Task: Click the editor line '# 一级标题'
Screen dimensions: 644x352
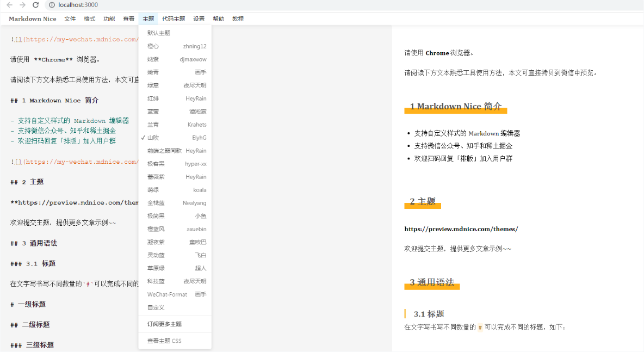Action: click(28, 304)
